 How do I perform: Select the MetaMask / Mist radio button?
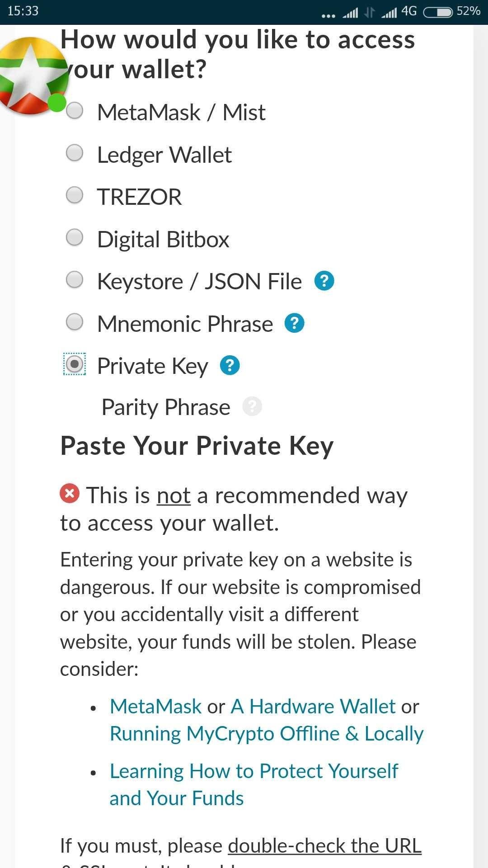(x=75, y=111)
